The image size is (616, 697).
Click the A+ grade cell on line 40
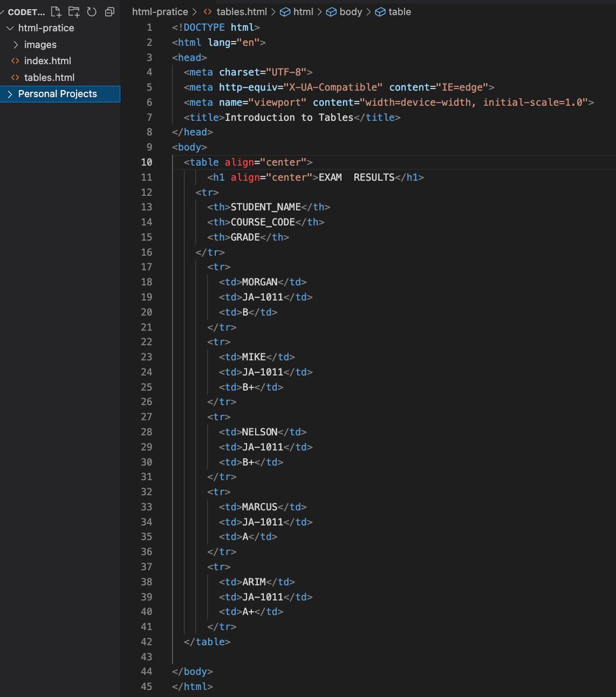click(248, 612)
